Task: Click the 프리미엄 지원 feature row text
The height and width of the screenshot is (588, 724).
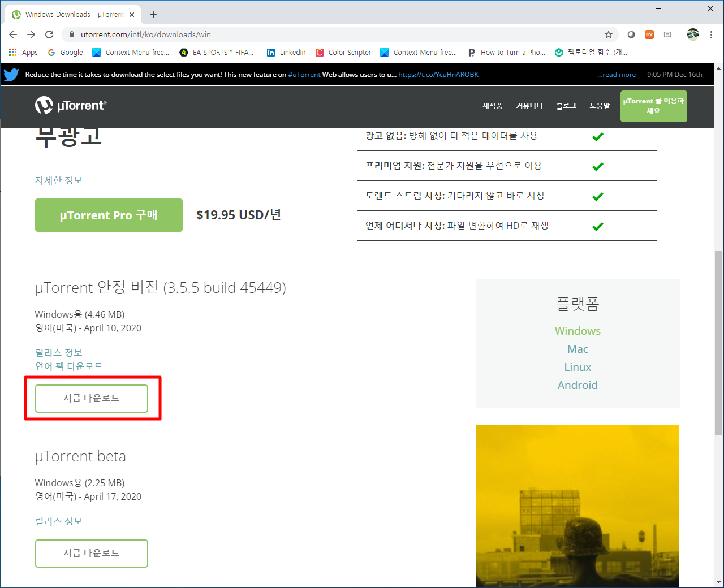Action: pyautogui.click(x=454, y=166)
